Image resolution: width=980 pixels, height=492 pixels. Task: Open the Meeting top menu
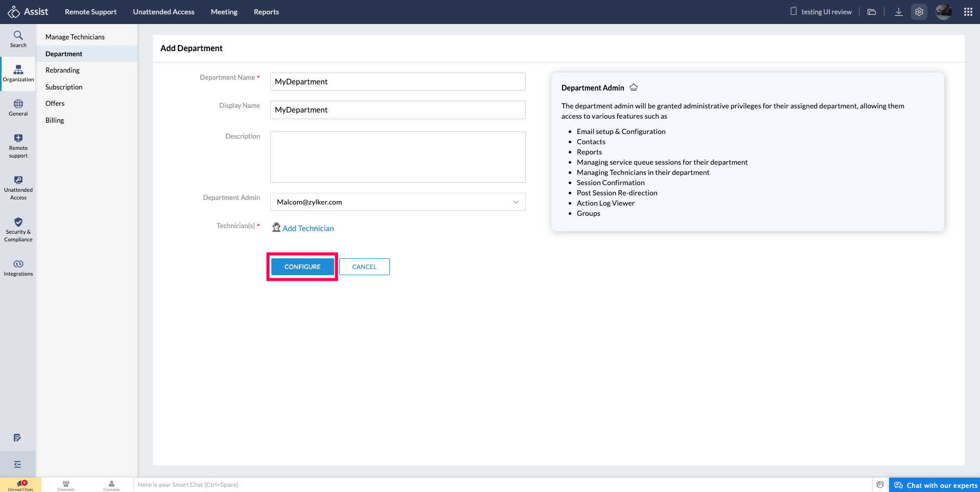pos(224,12)
